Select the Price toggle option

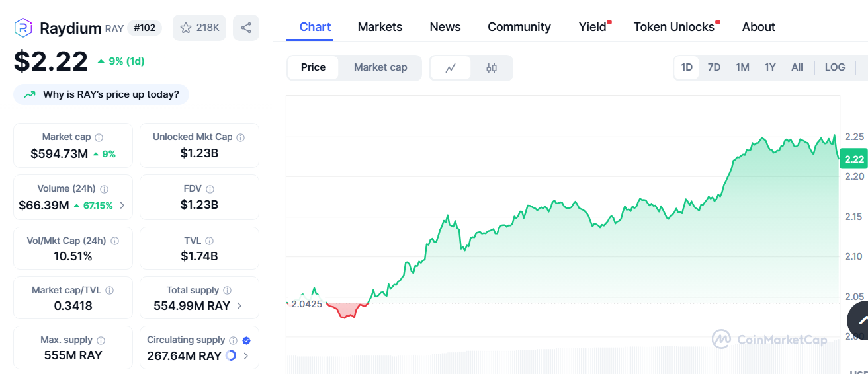(313, 67)
